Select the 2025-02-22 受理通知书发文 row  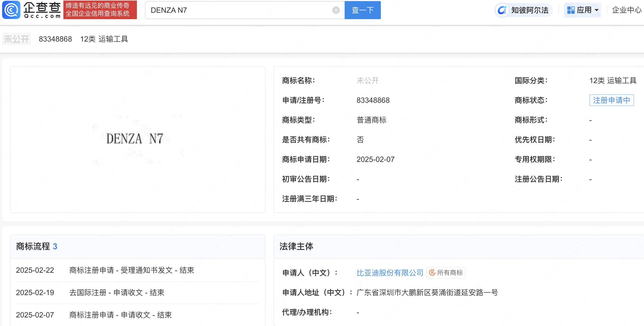pyautogui.click(x=138, y=270)
